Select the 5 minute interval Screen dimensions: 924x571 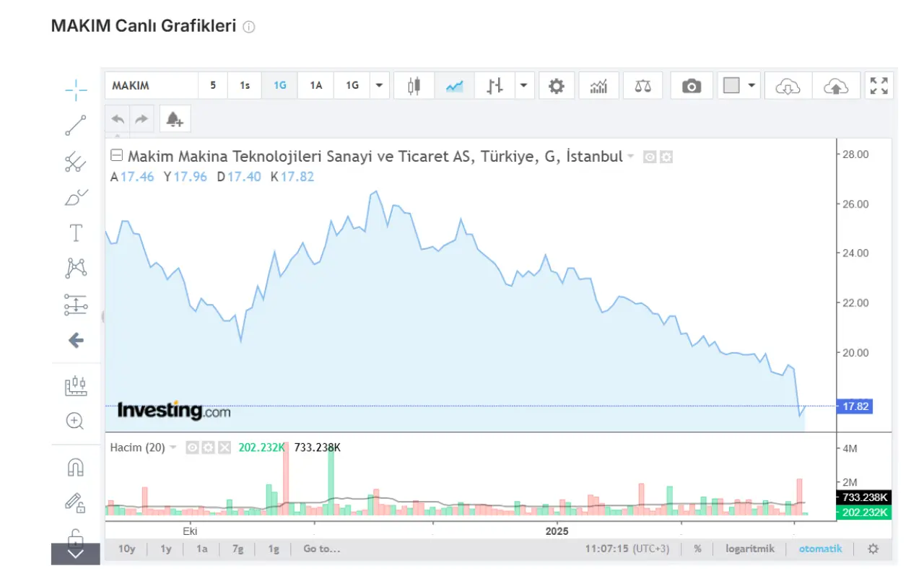click(x=213, y=85)
